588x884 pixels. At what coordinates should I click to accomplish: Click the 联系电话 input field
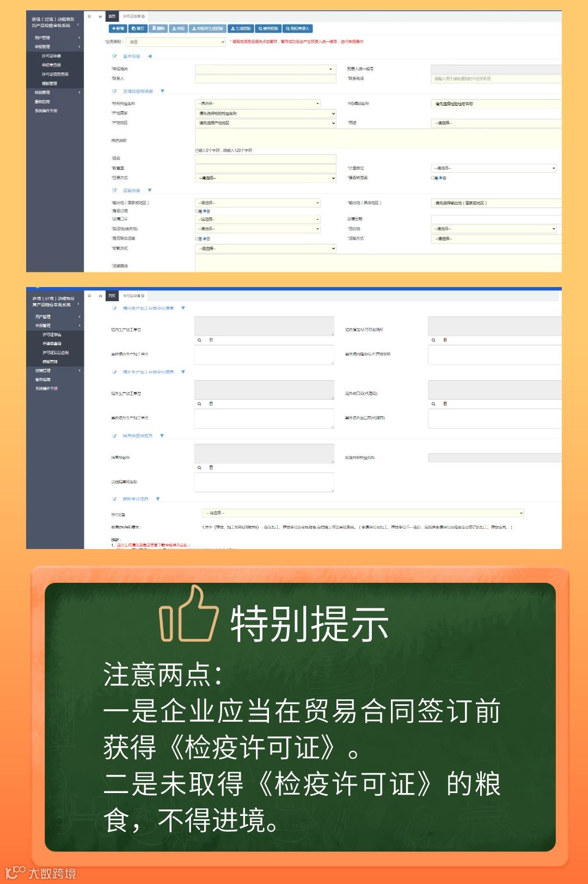click(x=496, y=79)
